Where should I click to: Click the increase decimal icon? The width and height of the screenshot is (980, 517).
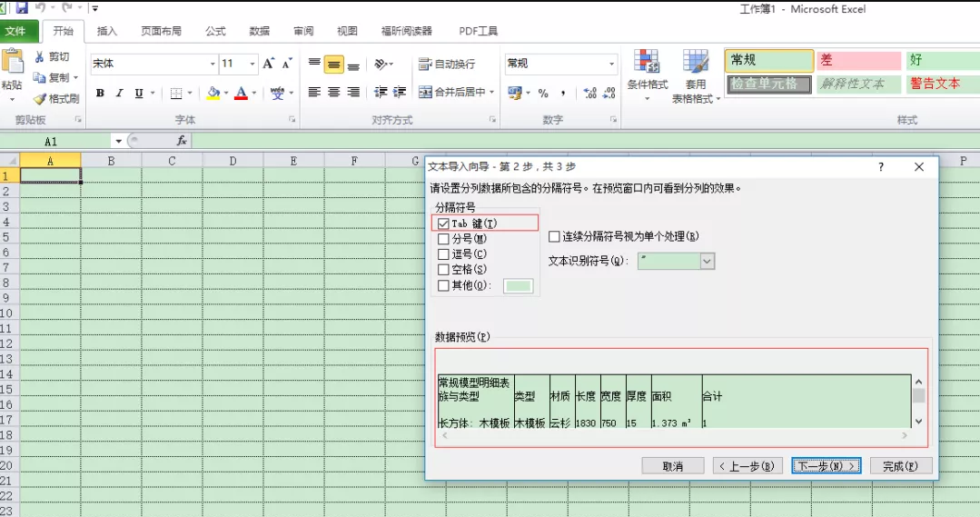tap(589, 94)
